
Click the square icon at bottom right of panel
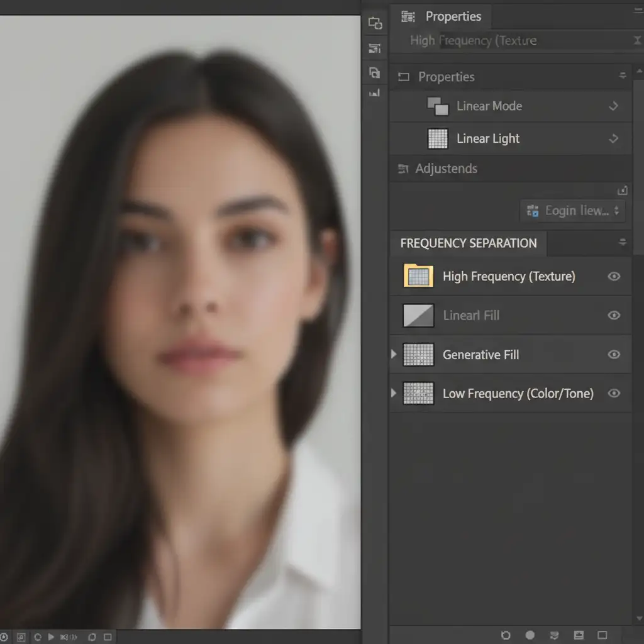[x=602, y=635]
